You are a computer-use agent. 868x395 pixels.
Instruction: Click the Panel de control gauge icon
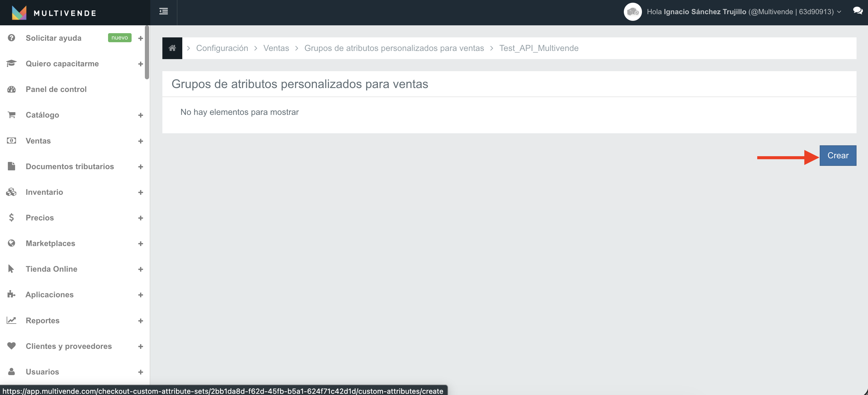pyautogui.click(x=11, y=89)
